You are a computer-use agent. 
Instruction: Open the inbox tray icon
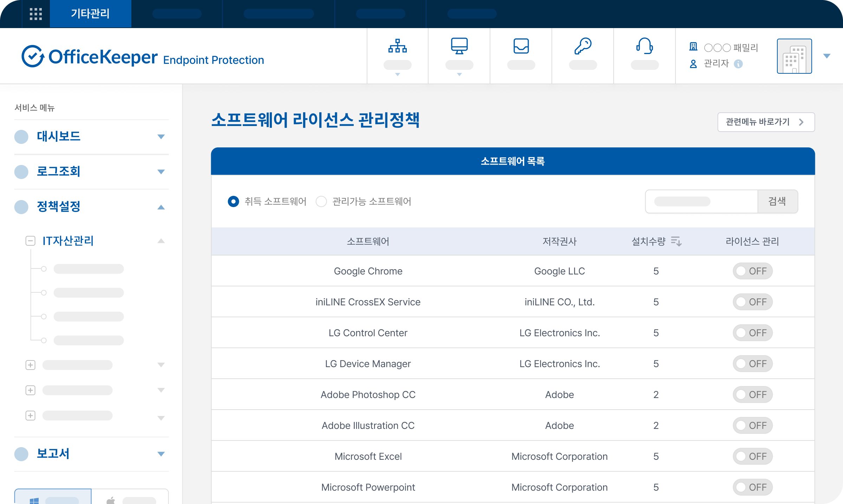tap(521, 46)
